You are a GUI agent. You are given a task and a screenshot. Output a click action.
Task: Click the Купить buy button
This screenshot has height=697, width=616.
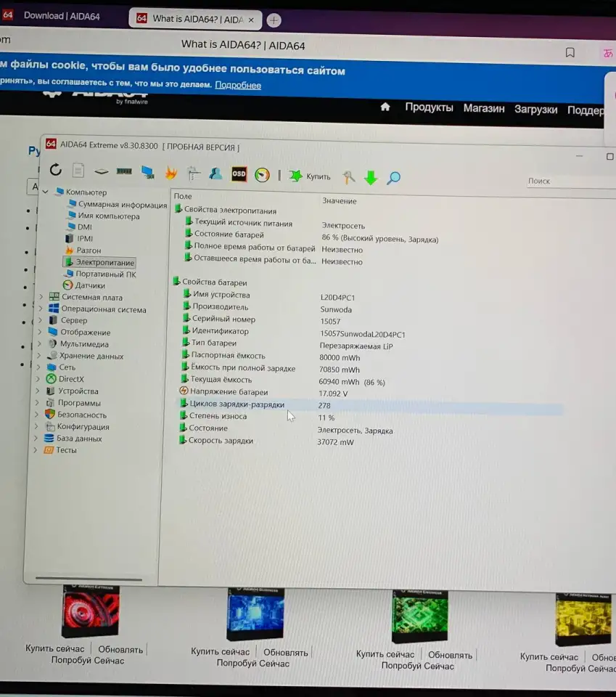tap(310, 176)
